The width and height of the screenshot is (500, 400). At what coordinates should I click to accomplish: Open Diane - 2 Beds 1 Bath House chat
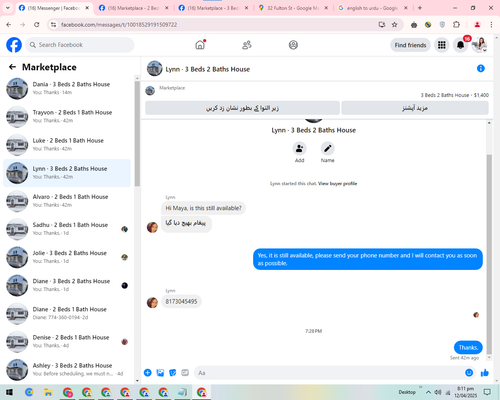coord(67,313)
